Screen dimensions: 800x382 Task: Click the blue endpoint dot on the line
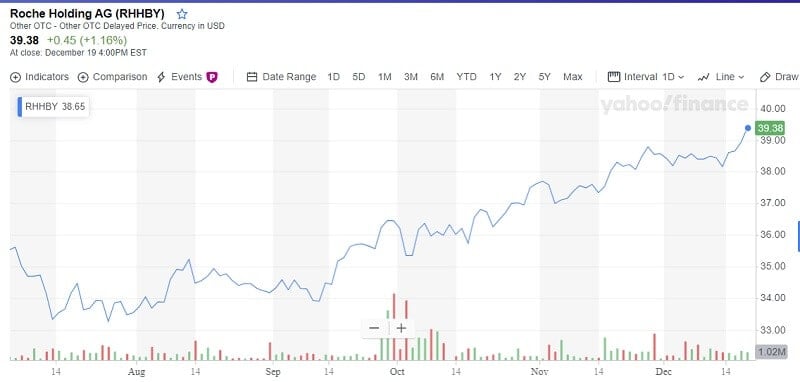tap(748, 128)
